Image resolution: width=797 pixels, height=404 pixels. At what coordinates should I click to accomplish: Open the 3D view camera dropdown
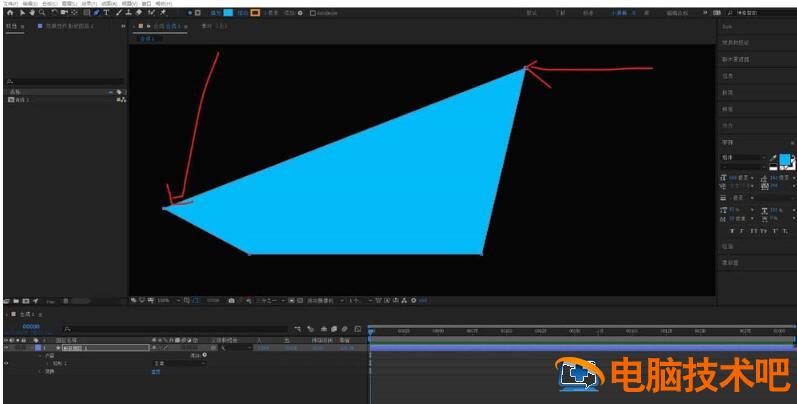(x=325, y=301)
